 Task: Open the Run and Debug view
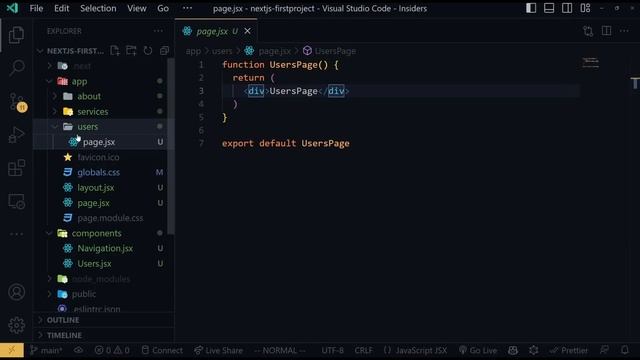pos(16,135)
